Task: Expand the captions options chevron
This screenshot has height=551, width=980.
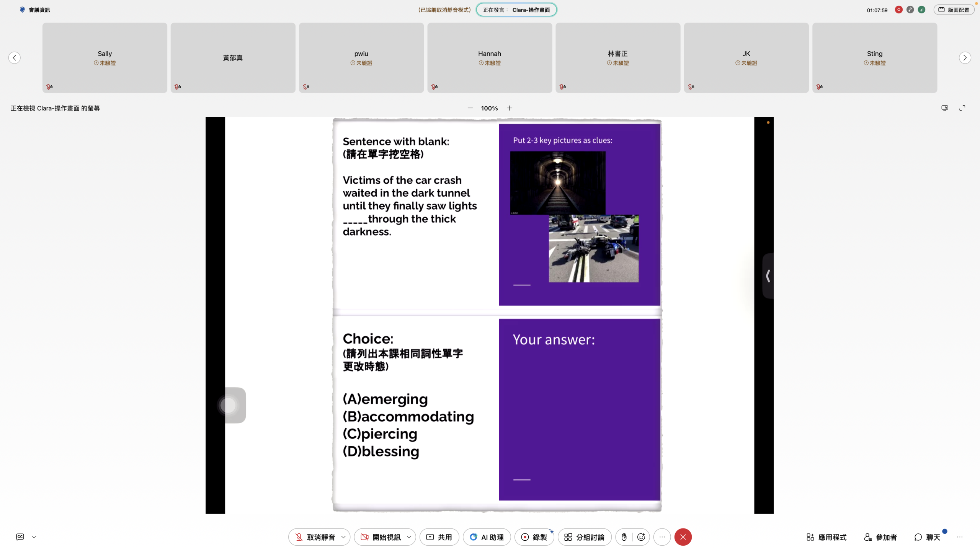Action: coord(34,537)
